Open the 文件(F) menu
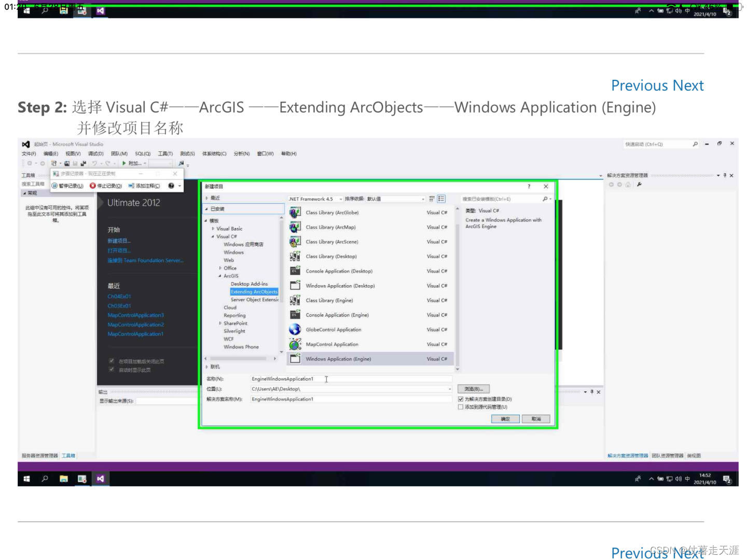The width and height of the screenshot is (747, 560). [x=29, y=154]
